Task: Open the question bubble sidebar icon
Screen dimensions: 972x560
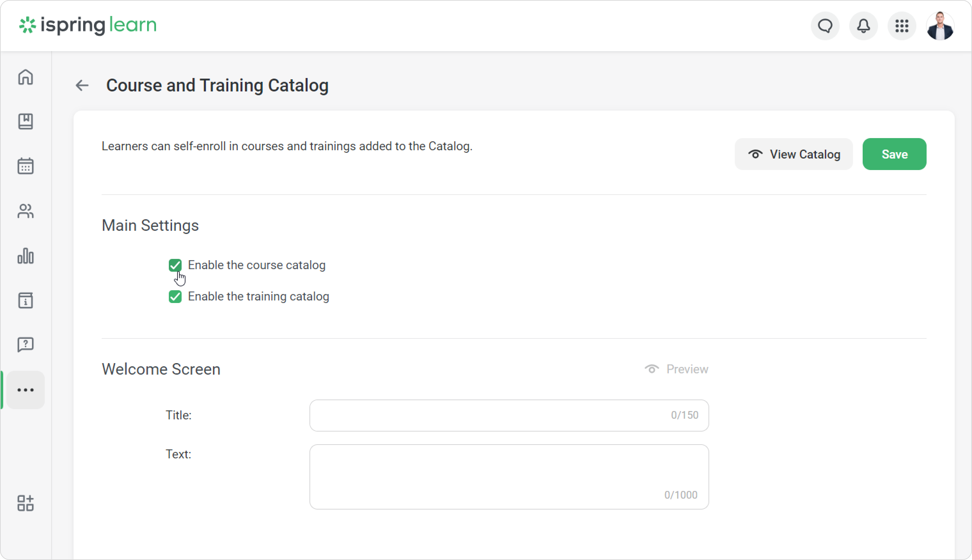Action: coord(25,345)
